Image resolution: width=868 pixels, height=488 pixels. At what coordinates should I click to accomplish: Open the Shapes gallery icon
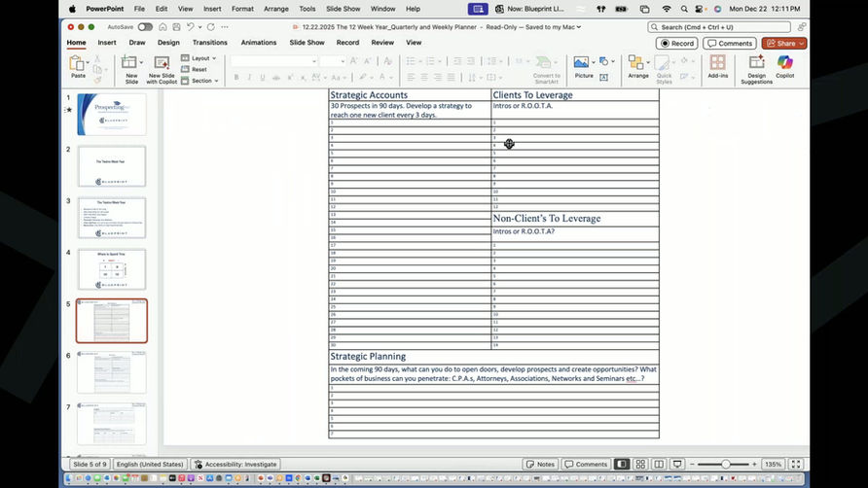604,61
